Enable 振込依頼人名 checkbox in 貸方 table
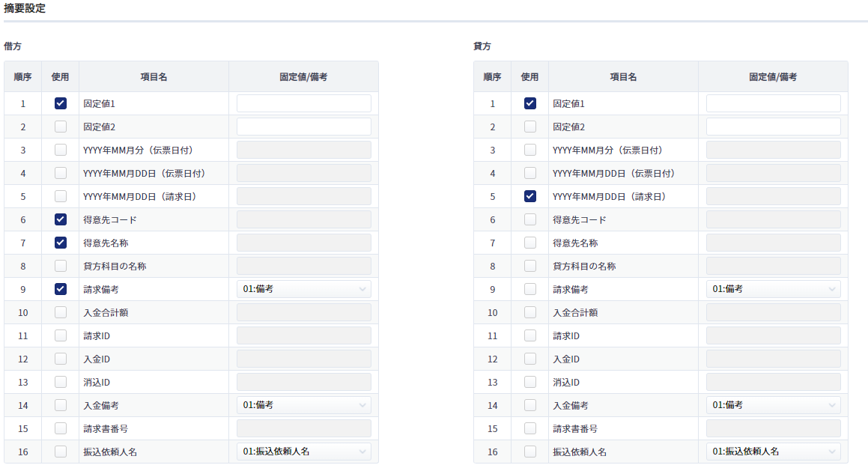 coord(530,452)
